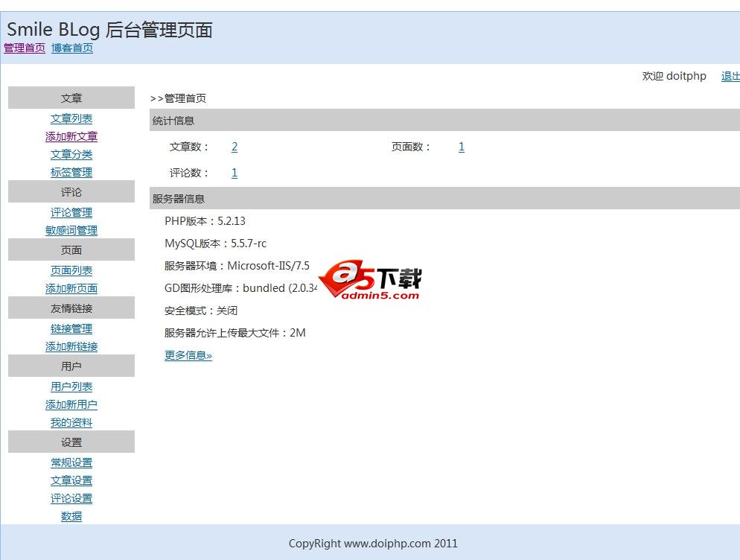The image size is (740, 560).
Task: Click the 友情链接 sidebar section header
Action: click(x=71, y=308)
